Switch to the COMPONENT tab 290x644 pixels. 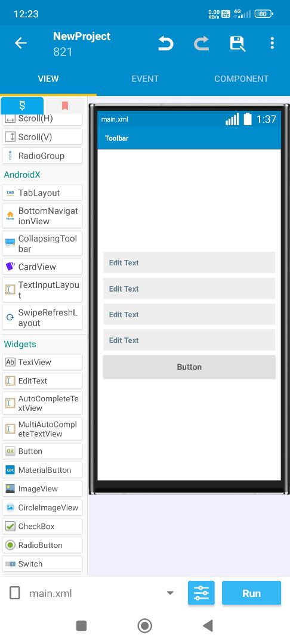(242, 79)
